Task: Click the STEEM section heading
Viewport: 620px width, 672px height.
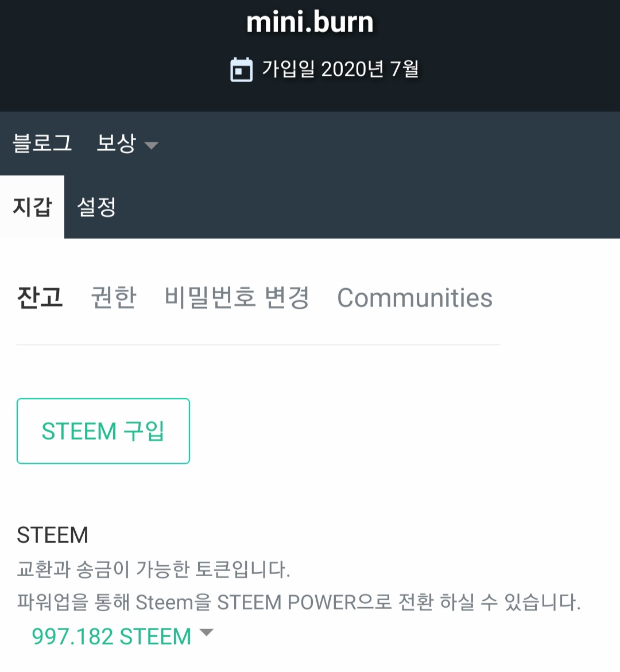Action: [x=52, y=535]
